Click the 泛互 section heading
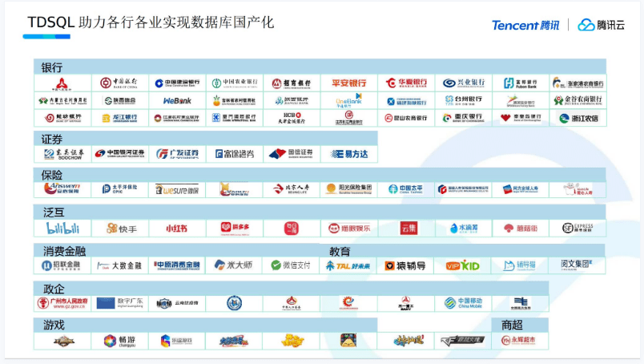644x364 pixels. [x=54, y=212]
